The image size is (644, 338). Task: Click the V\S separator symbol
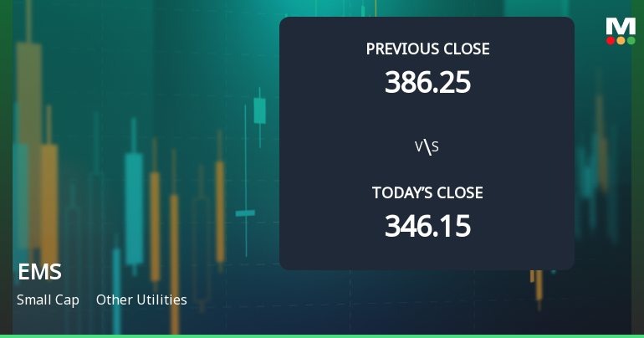427,146
